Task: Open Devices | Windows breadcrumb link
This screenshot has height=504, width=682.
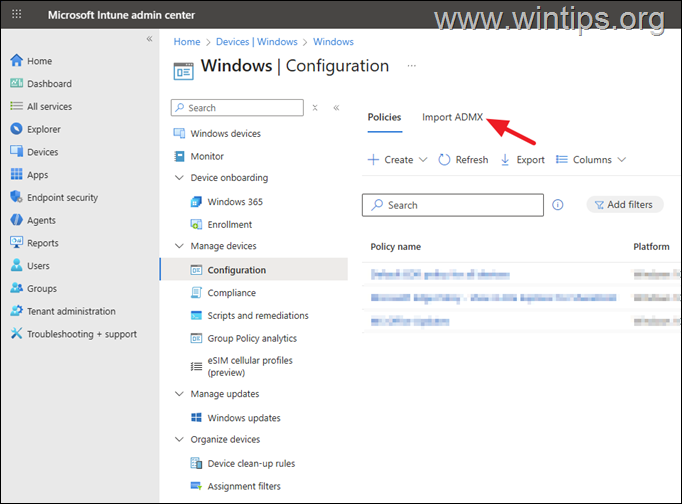Action: 257,42
